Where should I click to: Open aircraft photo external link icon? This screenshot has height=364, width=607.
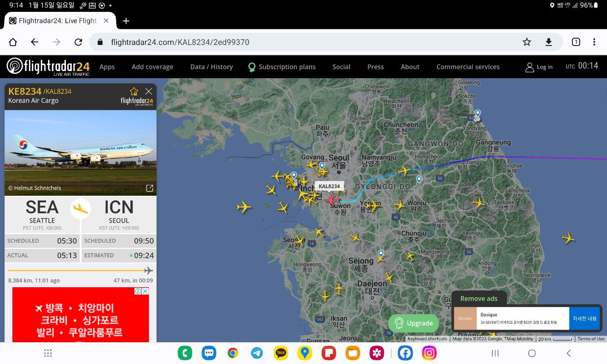point(149,188)
